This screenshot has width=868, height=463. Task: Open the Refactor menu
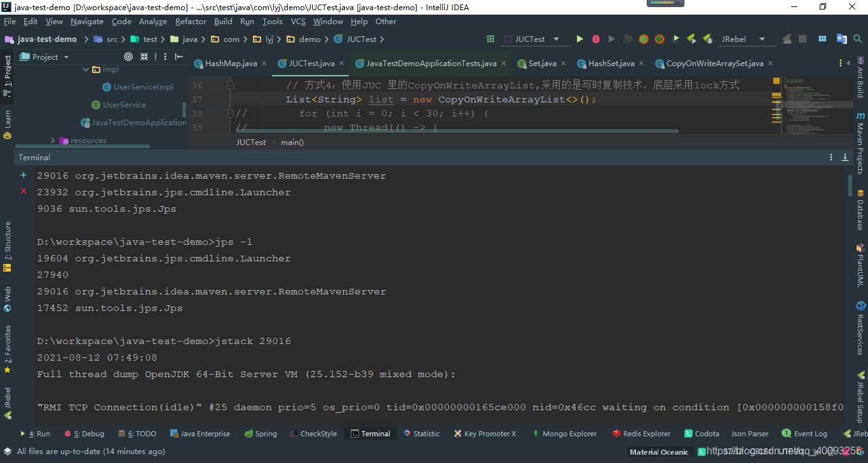tap(191, 21)
